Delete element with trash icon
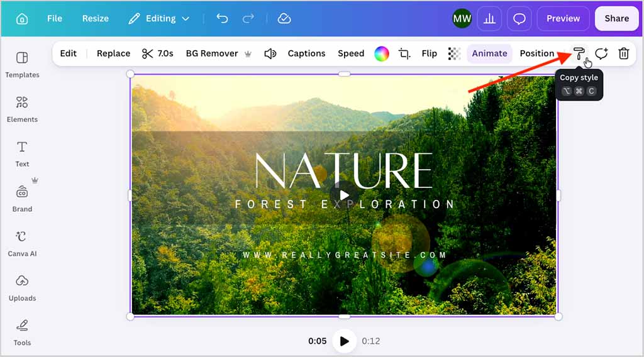The image size is (644, 357). [x=623, y=53]
